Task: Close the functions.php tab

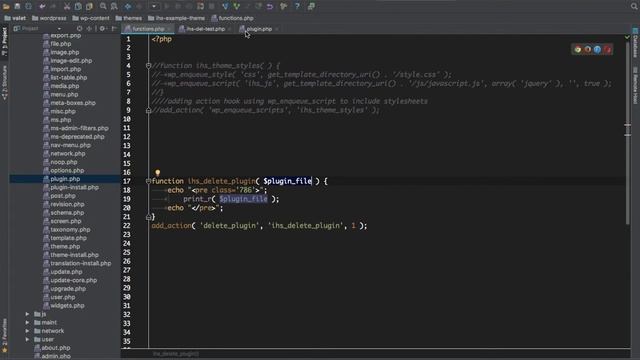Action: click(x=169, y=29)
